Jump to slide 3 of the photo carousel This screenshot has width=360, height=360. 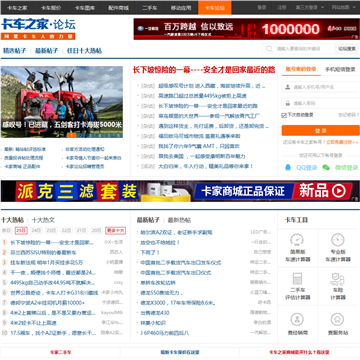(x=90, y=135)
